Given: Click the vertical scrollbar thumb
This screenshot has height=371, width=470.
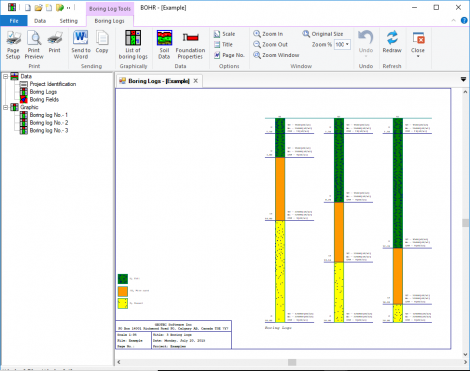Looking at the screenshot, I should (465, 223).
